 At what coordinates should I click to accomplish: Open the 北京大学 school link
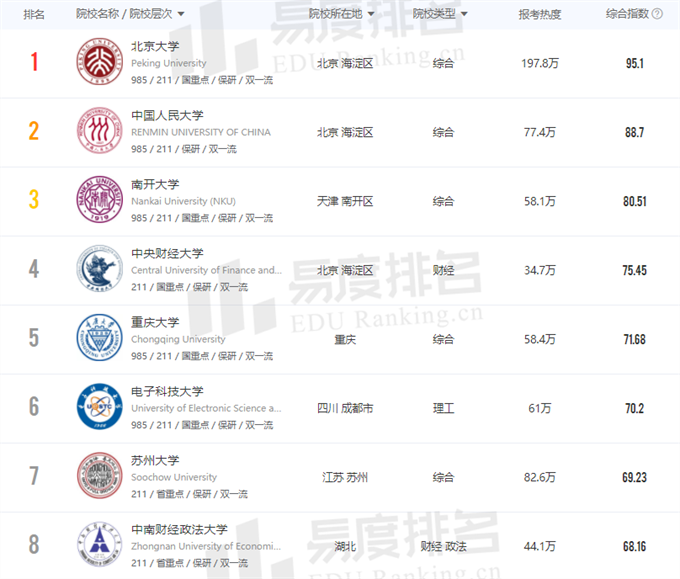(x=155, y=46)
